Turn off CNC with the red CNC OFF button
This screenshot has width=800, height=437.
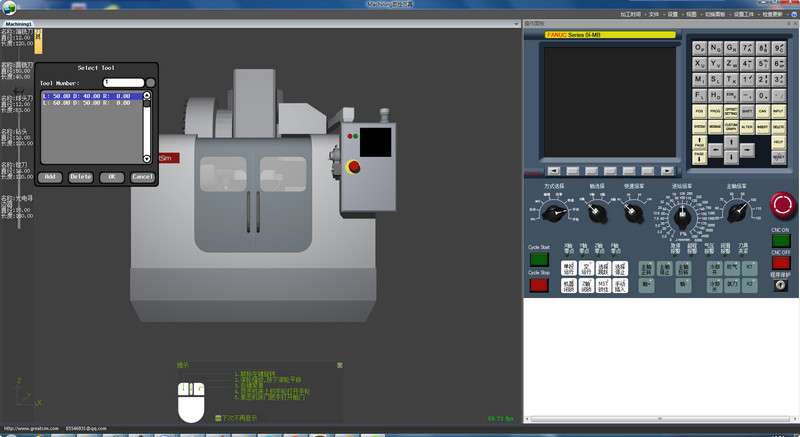pyautogui.click(x=780, y=263)
